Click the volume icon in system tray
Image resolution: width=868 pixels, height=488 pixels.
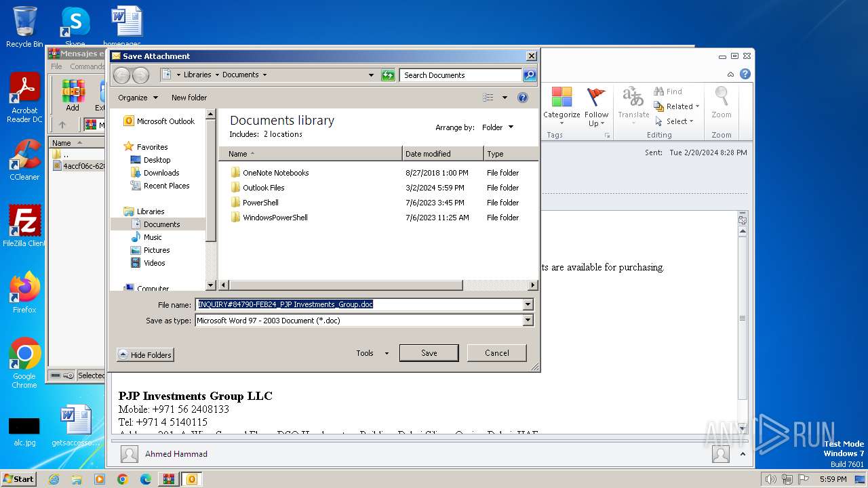pyautogui.click(x=770, y=479)
